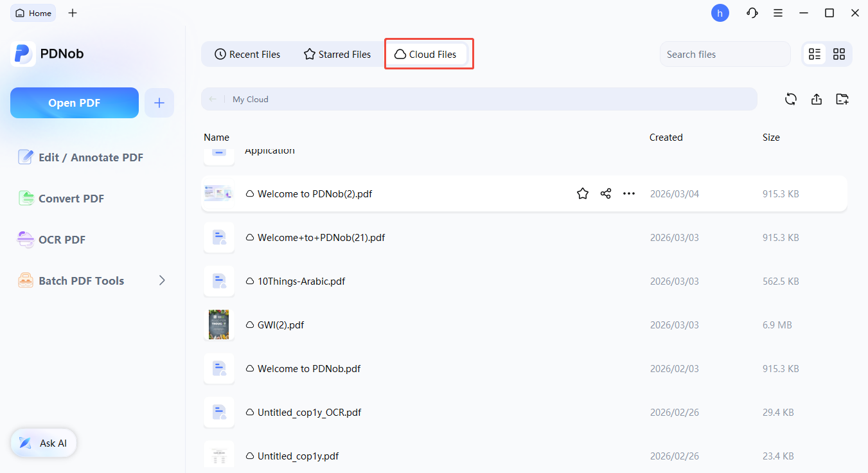
Task: Refresh the My Cloud file list
Action: 791,99
